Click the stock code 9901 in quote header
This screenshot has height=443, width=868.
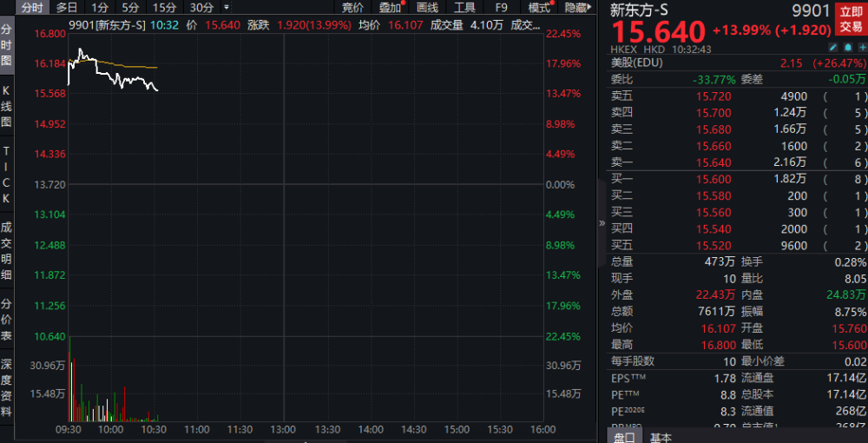click(x=811, y=11)
